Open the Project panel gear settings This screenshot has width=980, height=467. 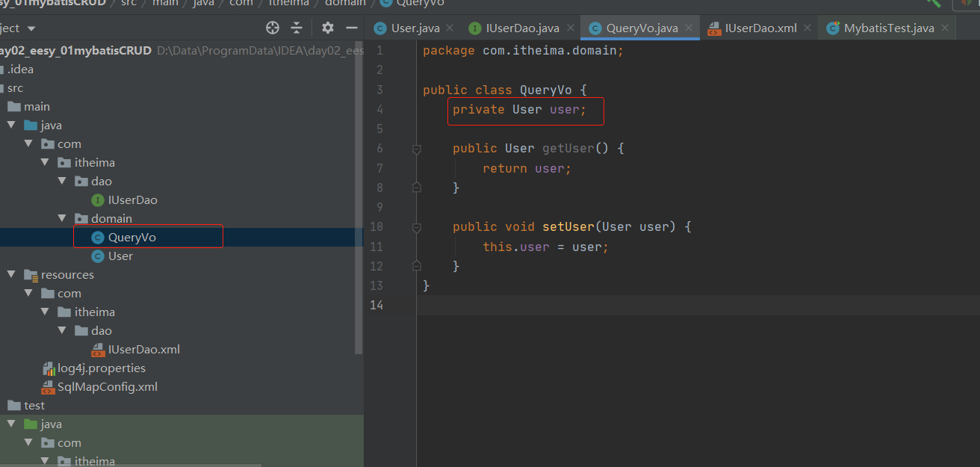tap(327, 28)
